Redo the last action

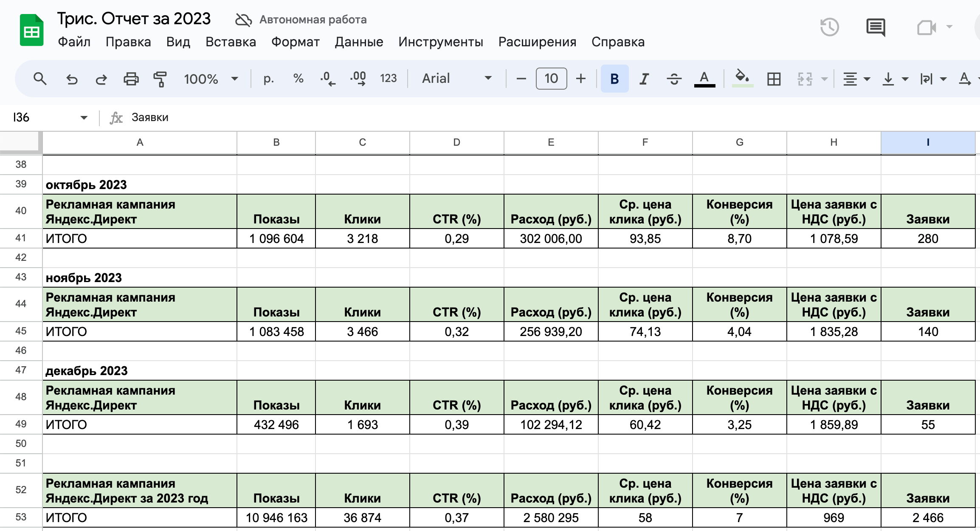(x=101, y=79)
